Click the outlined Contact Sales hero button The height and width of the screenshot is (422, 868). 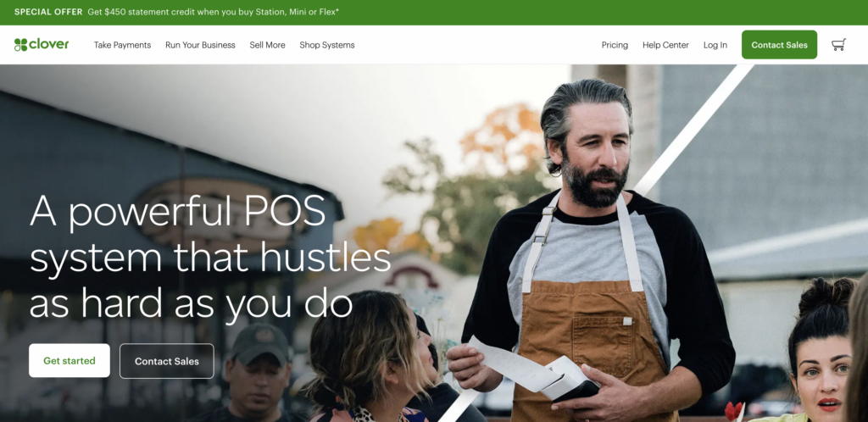pos(167,361)
